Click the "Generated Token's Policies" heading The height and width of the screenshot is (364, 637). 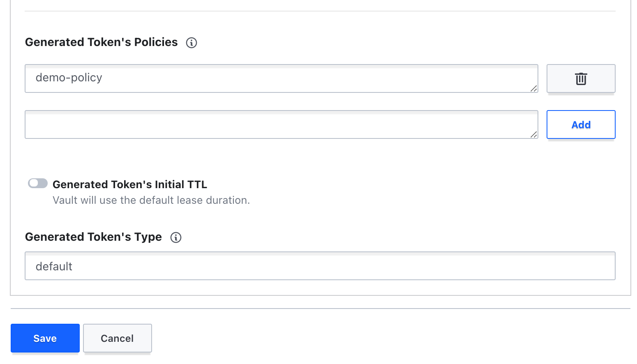(x=102, y=42)
